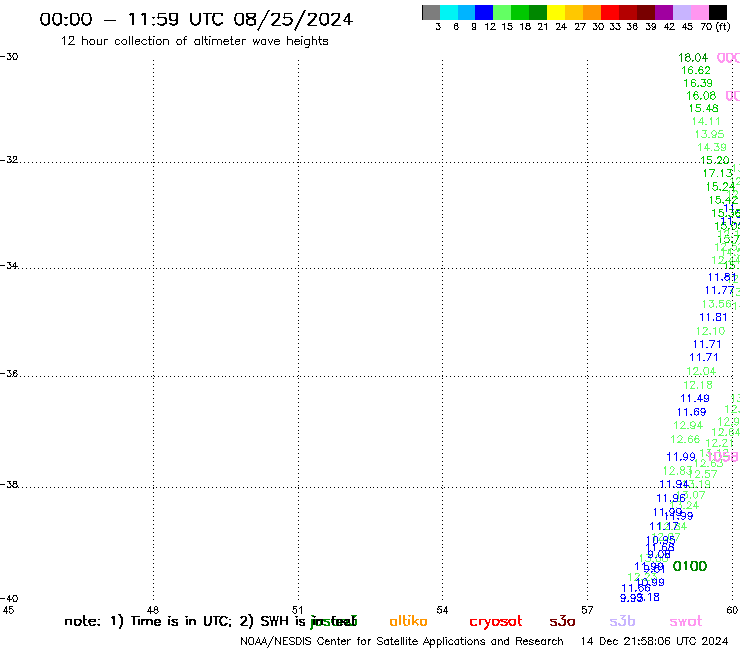Click the bright red 33 ft color swatch
Viewport: 740px width, 650px height.
(610, 13)
